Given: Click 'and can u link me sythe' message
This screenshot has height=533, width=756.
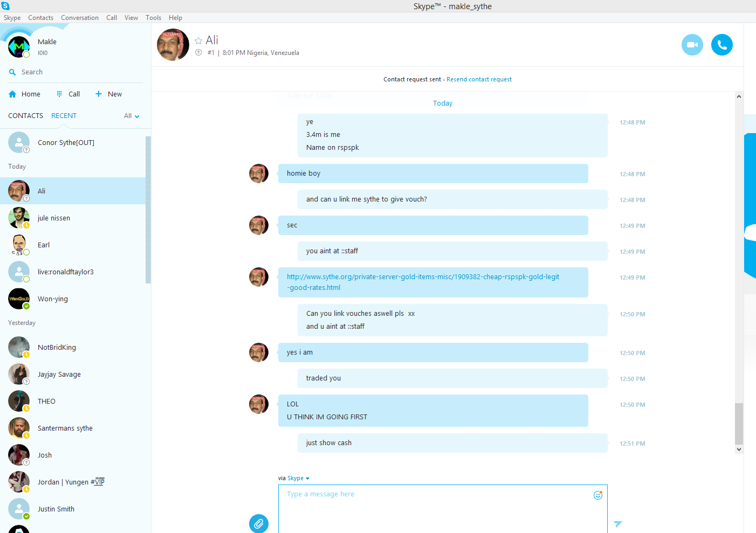Looking at the screenshot, I should (452, 199).
